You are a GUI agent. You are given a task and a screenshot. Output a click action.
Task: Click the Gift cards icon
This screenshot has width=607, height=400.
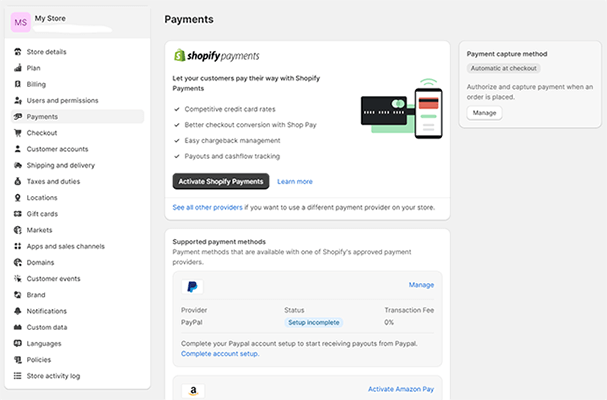pyautogui.click(x=18, y=214)
